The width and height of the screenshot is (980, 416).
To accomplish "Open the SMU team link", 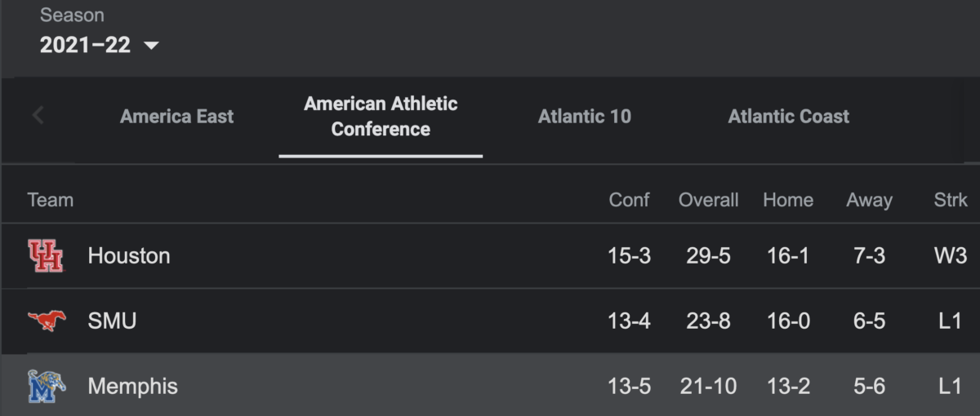I will (x=112, y=321).
